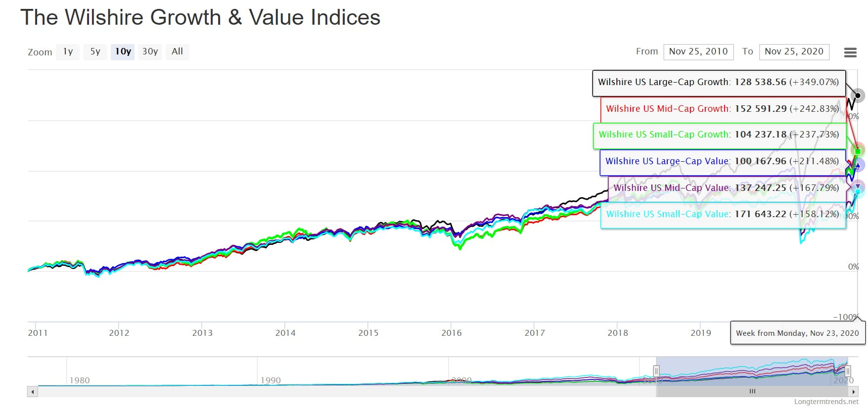The image size is (868, 411).
Task: Show the All time range
Action: [x=177, y=51]
